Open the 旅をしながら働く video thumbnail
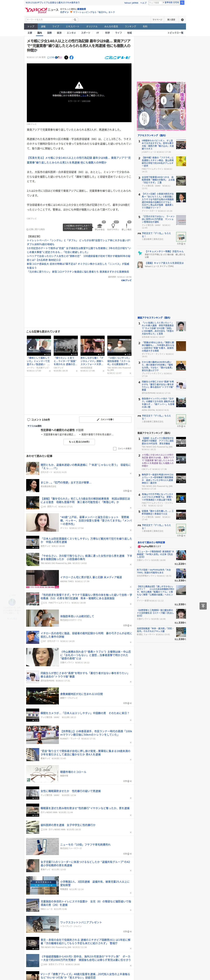 92,346
